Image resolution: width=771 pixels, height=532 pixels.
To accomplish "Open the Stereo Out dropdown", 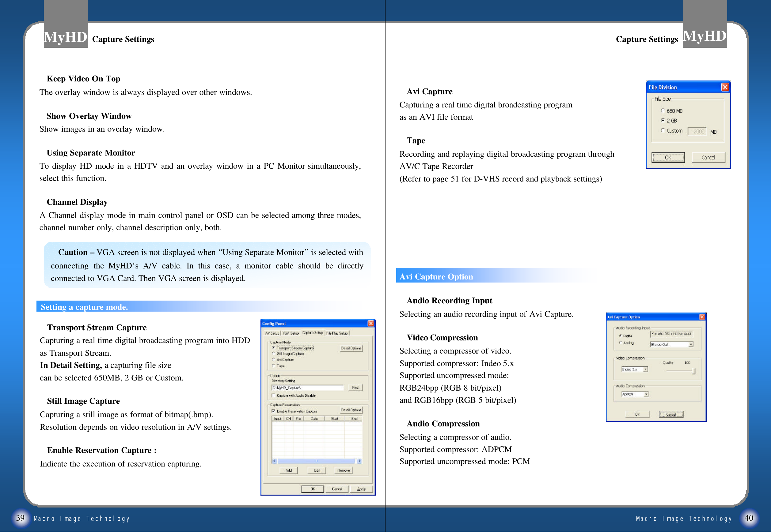I will click(x=691, y=344).
